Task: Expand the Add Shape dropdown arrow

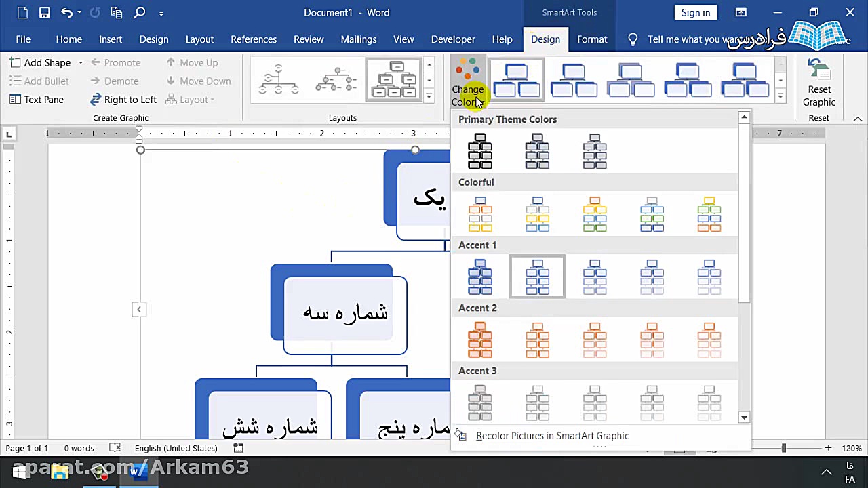Action: (x=80, y=62)
